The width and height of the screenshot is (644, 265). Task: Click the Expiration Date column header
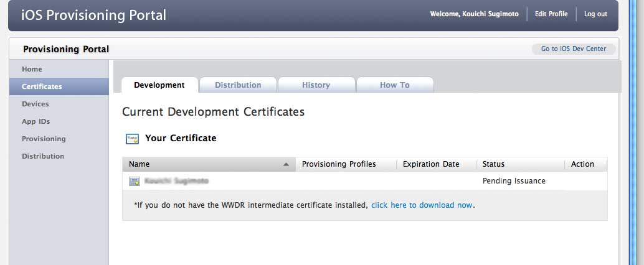[x=431, y=164]
